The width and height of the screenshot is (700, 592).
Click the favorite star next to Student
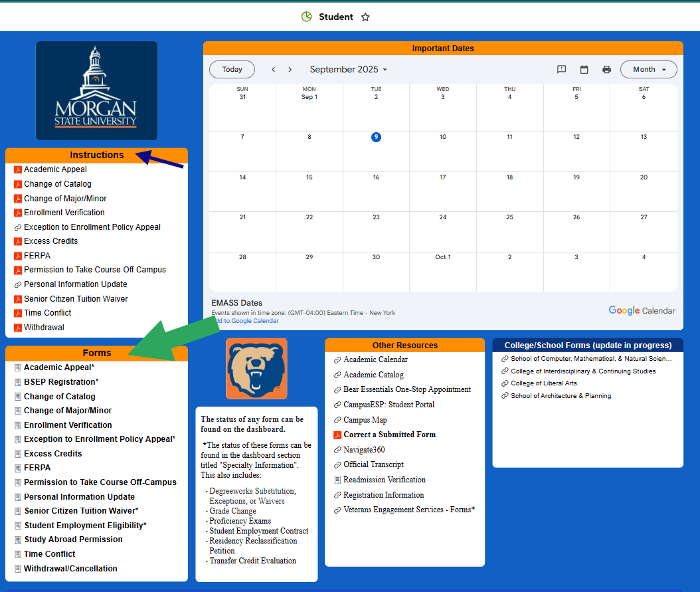[x=365, y=17]
